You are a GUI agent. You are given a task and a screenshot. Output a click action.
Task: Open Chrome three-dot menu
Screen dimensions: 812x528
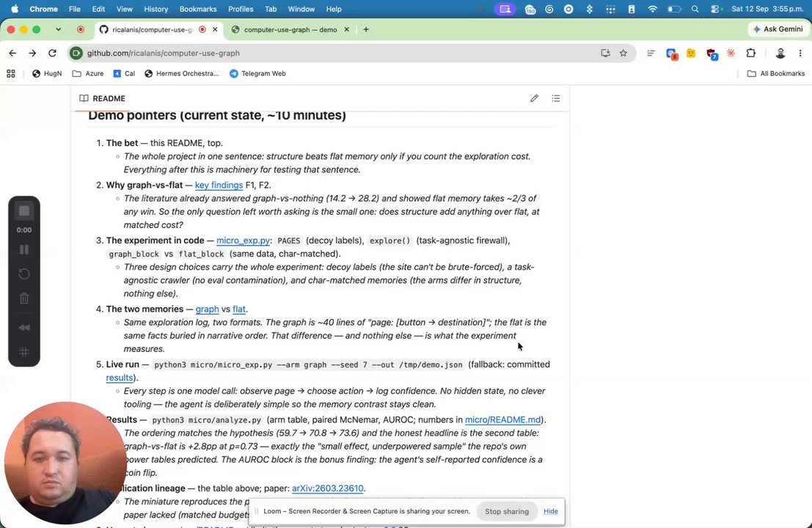[800, 53]
